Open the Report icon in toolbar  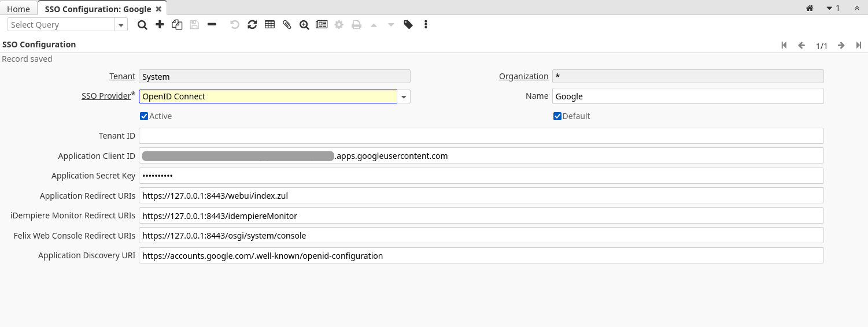click(322, 25)
